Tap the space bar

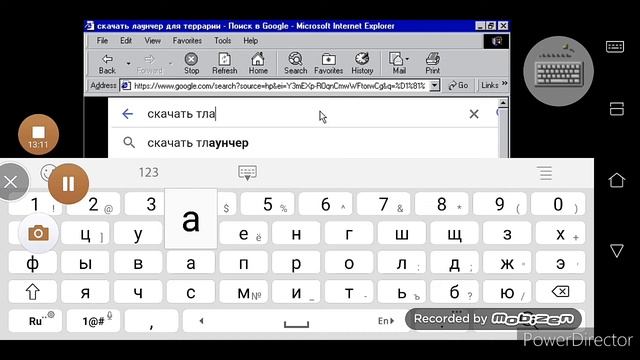point(296,321)
